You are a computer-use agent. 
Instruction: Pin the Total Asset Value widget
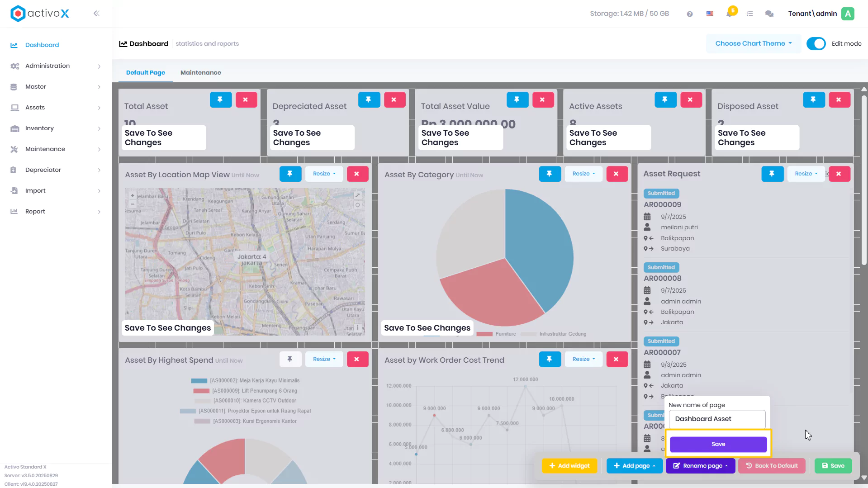517,99
